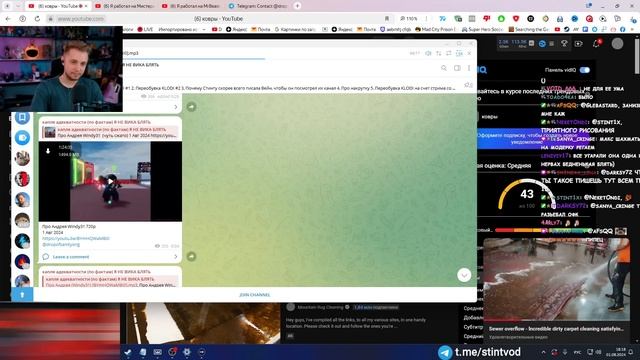
Task: Open the 'Super Hero Socks' bookmark
Action: point(482,29)
